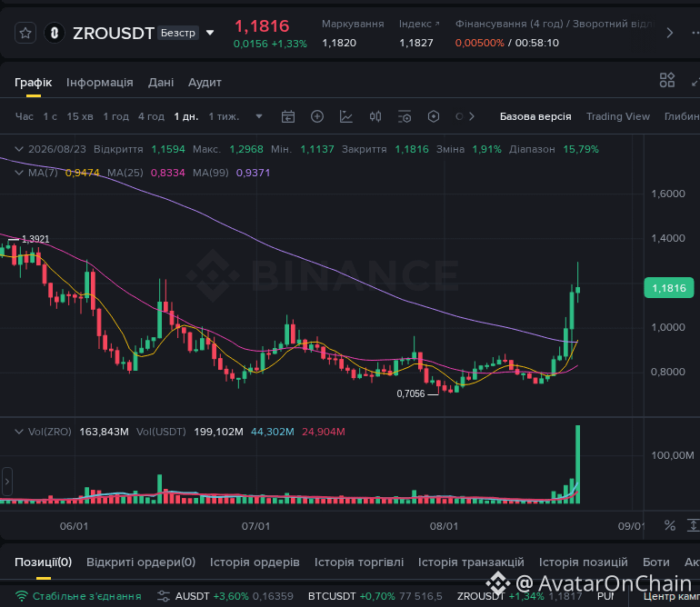700x607 pixels.
Task: Click the hexagon chart settings icon
Action: [434, 117]
